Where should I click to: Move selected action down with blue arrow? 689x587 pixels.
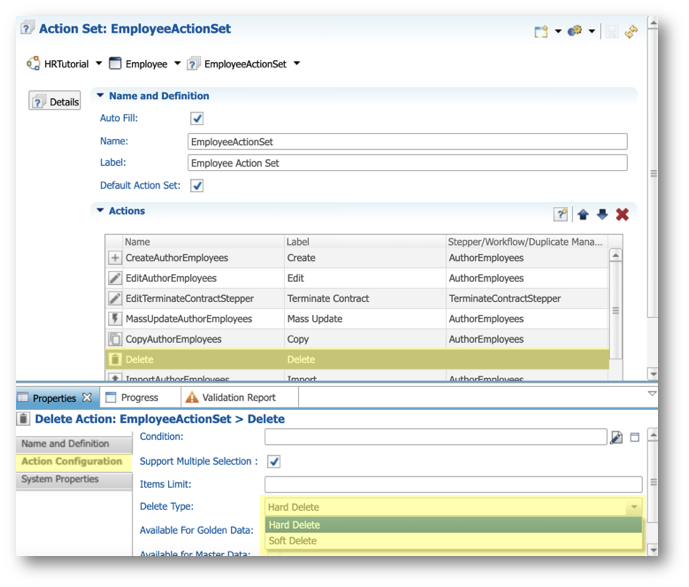[x=602, y=214]
